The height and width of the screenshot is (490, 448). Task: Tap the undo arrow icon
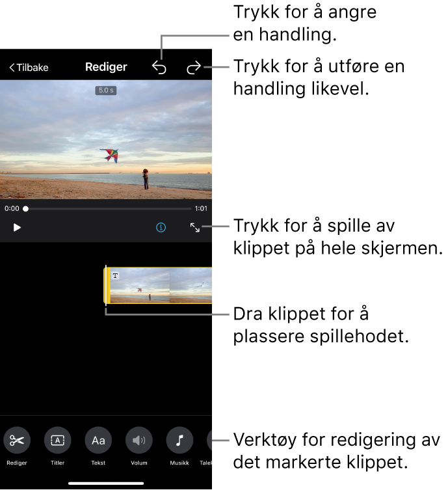(x=159, y=68)
